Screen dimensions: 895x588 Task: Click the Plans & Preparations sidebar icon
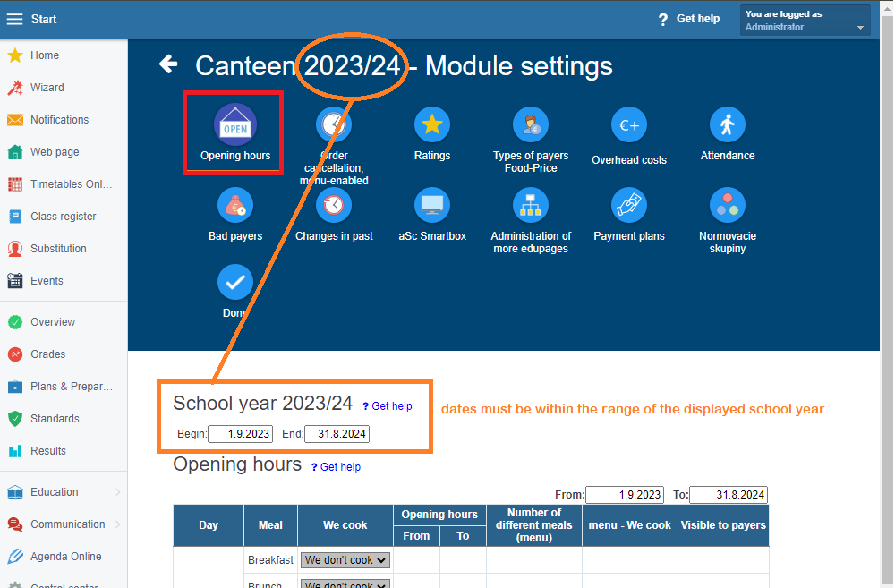[x=15, y=387]
